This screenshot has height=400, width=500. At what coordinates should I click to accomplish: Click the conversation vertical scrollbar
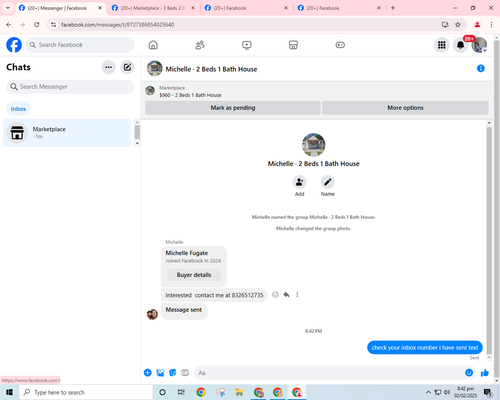click(489, 240)
